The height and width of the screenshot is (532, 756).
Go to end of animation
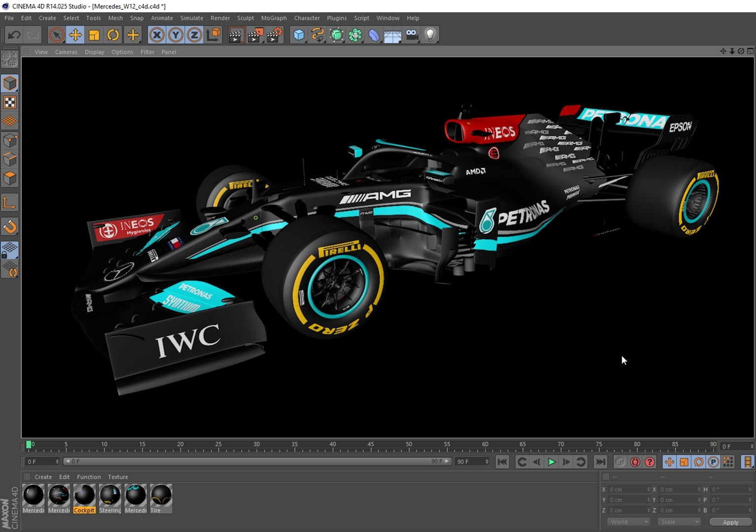(x=600, y=462)
